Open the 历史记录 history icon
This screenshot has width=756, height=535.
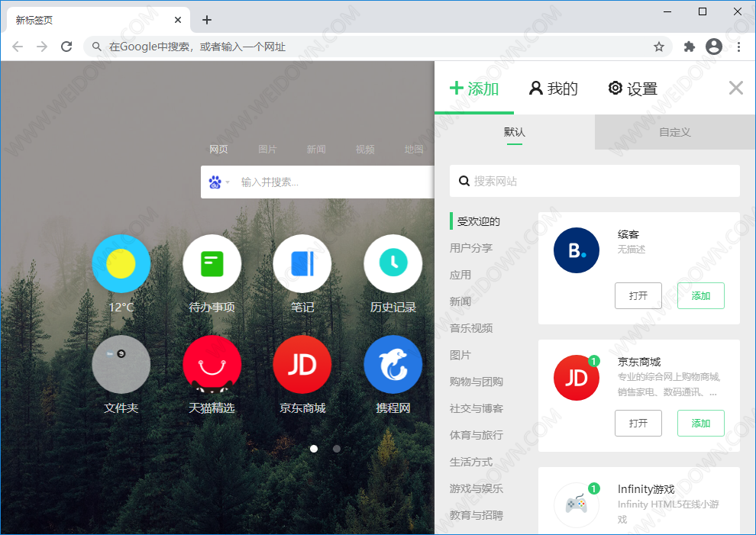click(x=393, y=264)
